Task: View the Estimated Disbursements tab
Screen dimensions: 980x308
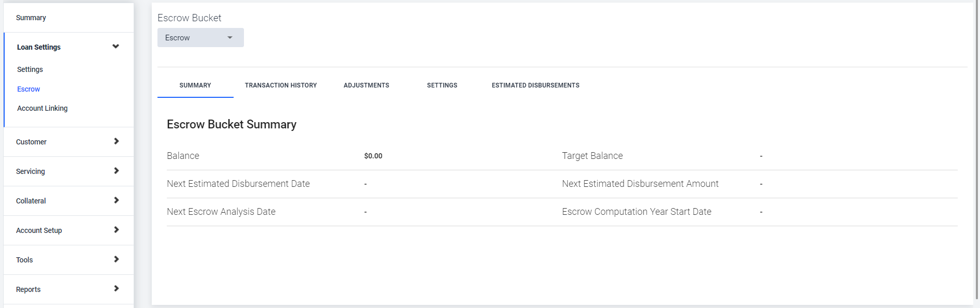Action: point(536,85)
